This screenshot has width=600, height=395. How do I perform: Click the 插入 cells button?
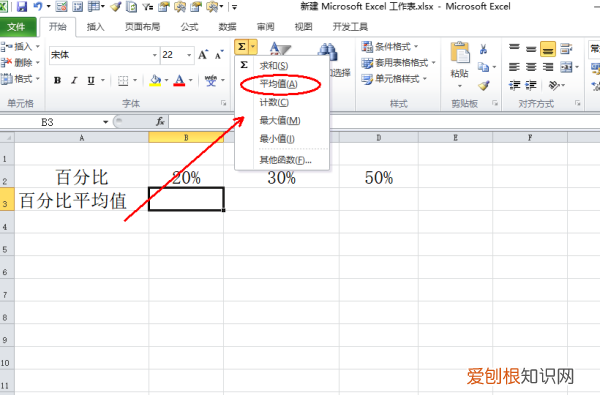(20, 47)
